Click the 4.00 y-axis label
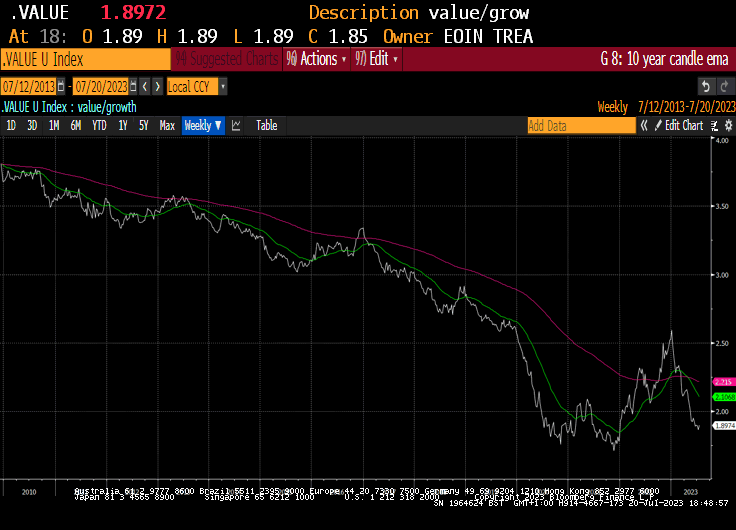 (x=722, y=140)
